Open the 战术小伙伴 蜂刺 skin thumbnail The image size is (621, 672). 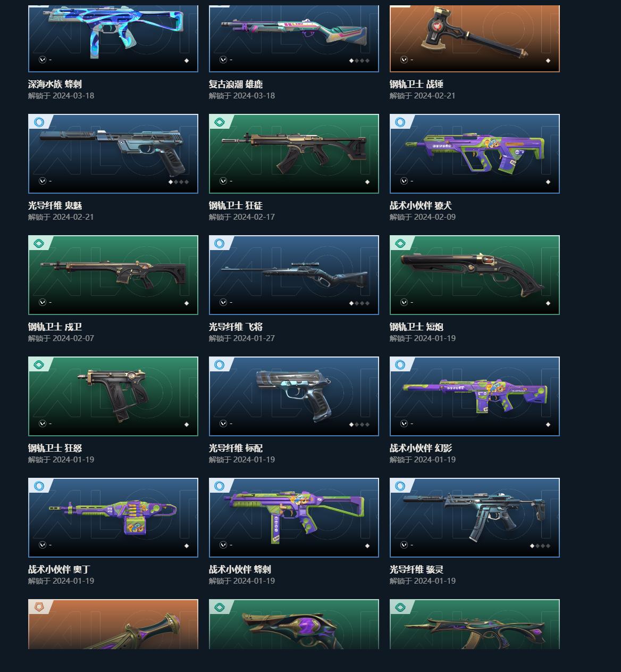click(x=294, y=518)
